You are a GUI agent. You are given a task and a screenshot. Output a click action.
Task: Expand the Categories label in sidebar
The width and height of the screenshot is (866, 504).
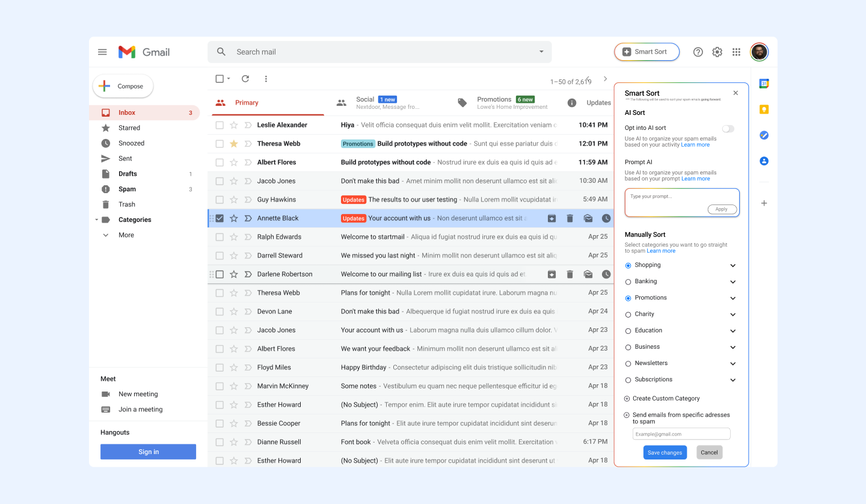click(x=96, y=220)
